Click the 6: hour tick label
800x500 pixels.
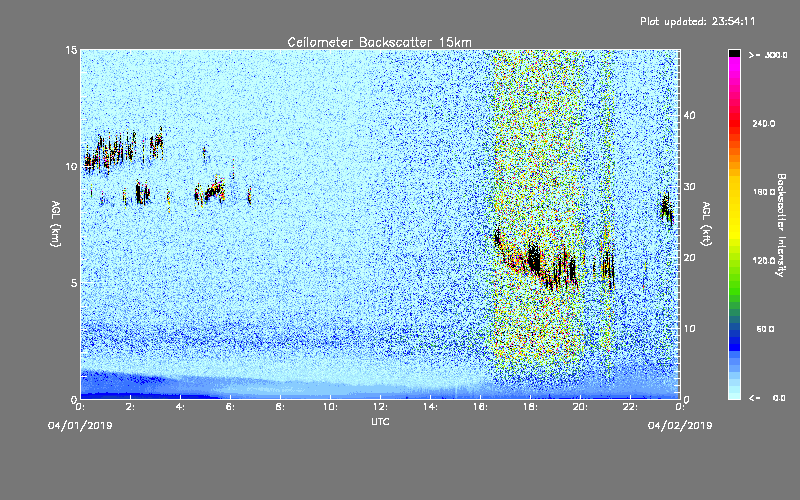(x=230, y=407)
